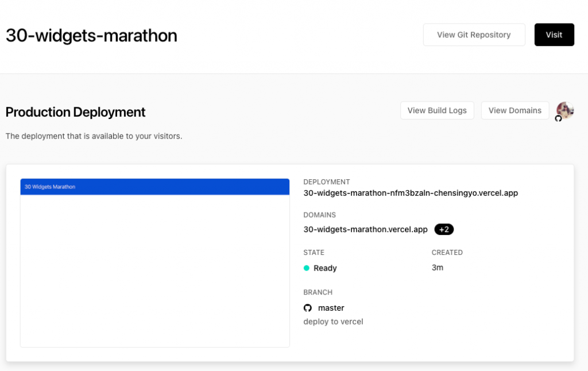This screenshot has height=371, width=588.
Task: Click the BRANCH label
Action: click(318, 292)
